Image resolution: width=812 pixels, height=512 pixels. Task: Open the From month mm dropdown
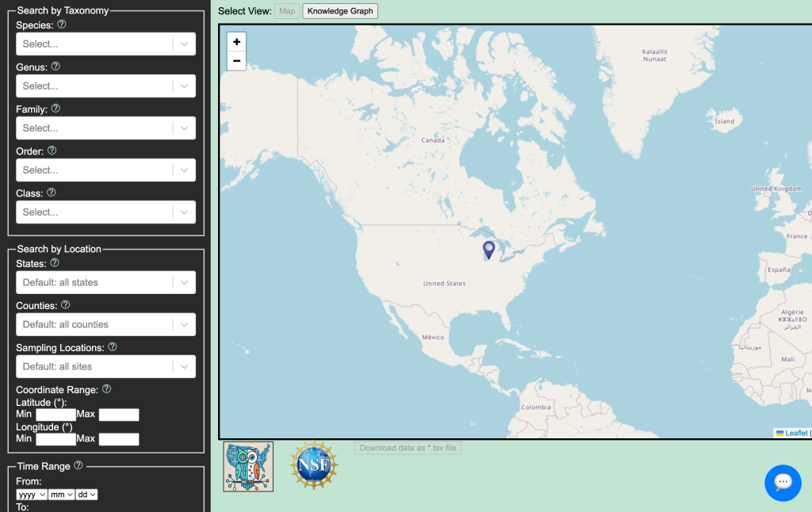coord(61,495)
